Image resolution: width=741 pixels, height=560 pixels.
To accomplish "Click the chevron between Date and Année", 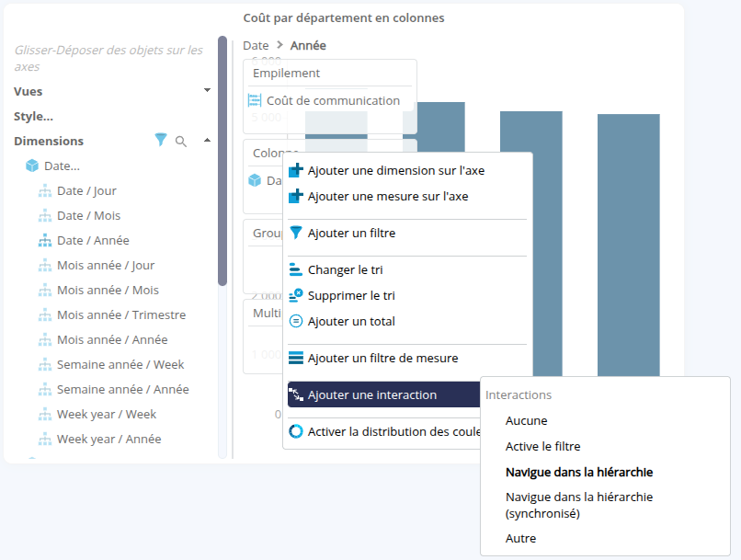I will pyautogui.click(x=279, y=45).
